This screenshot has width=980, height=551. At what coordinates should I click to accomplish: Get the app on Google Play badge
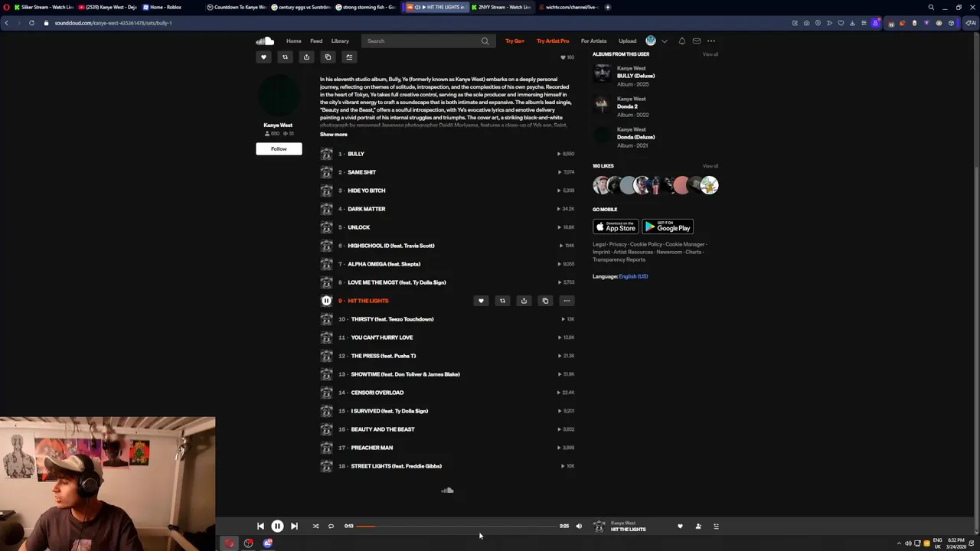coord(668,227)
